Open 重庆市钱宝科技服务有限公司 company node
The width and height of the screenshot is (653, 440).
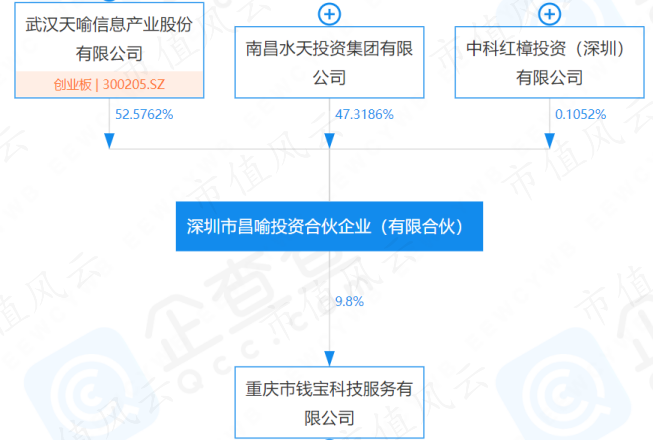[329, 403]
